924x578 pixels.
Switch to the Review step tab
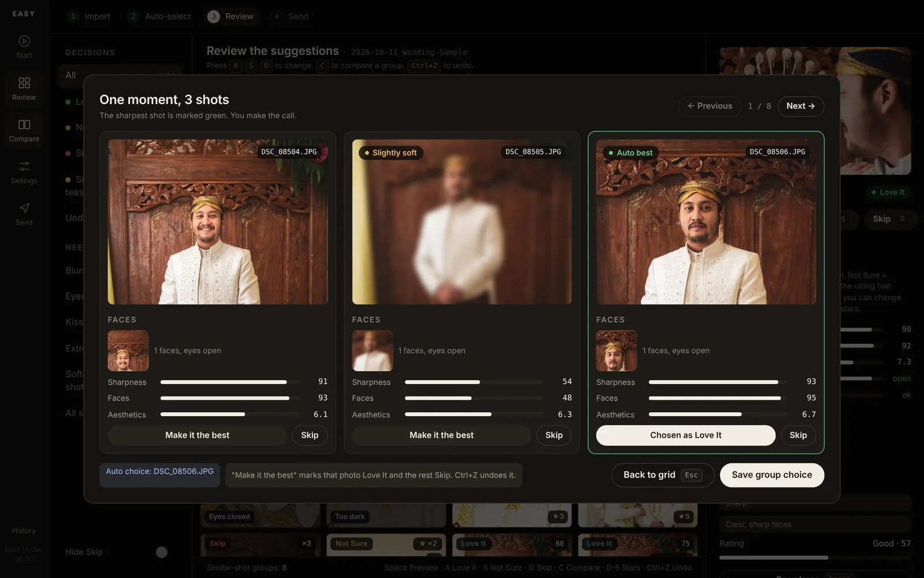coord(231,16)
